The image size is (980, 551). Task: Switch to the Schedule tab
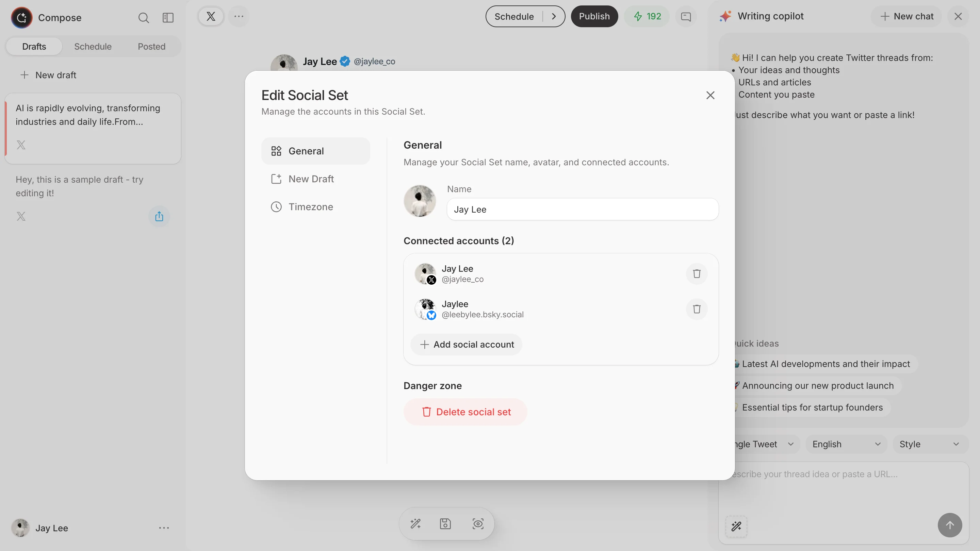click(x=93, y=46)
